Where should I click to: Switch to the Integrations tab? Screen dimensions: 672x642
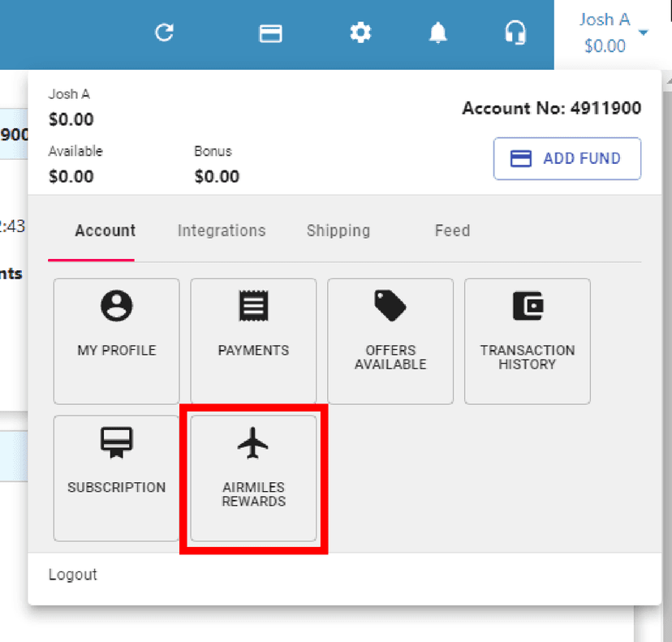222,231
